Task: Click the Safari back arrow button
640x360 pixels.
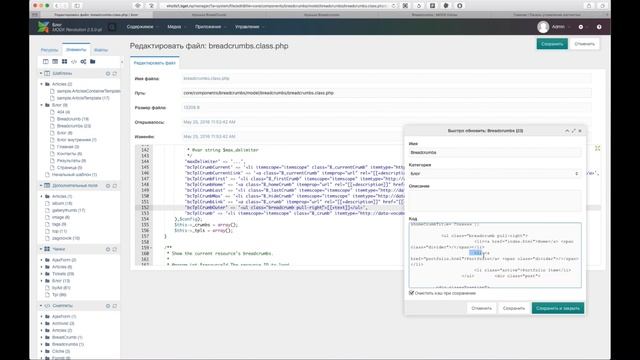Action: pos(56,6)
